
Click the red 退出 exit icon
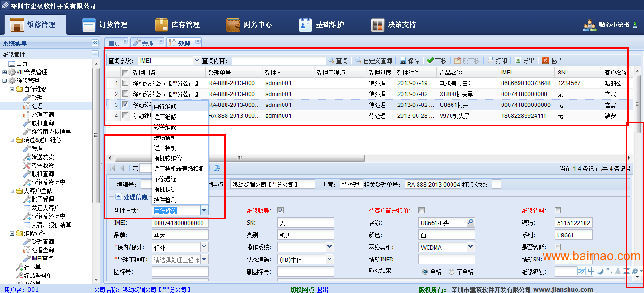(545, 61)
